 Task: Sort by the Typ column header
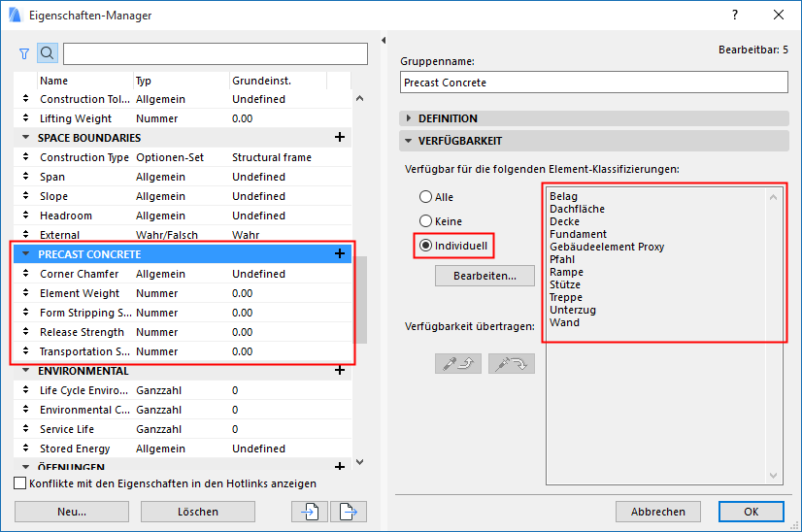pos(181,81)
